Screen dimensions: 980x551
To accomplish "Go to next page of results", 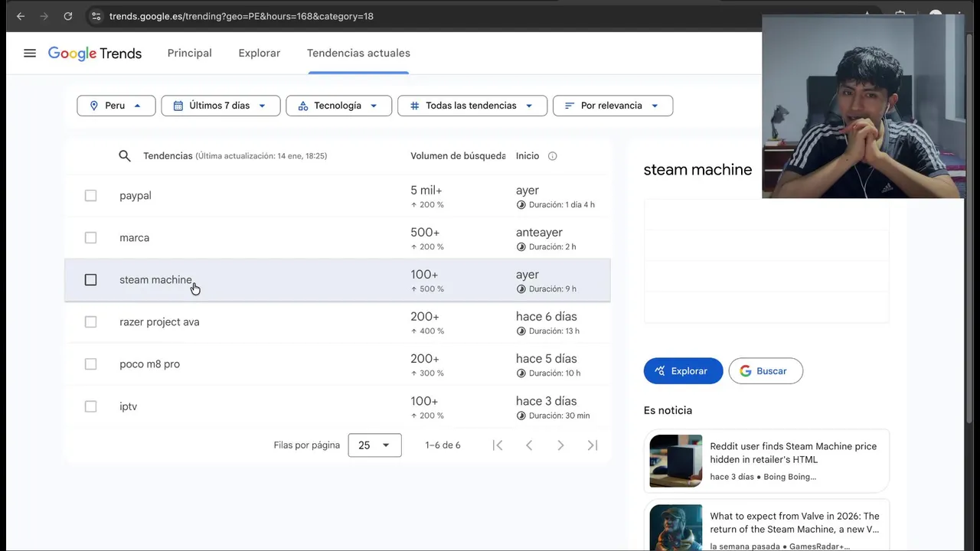I will (560, 445).
